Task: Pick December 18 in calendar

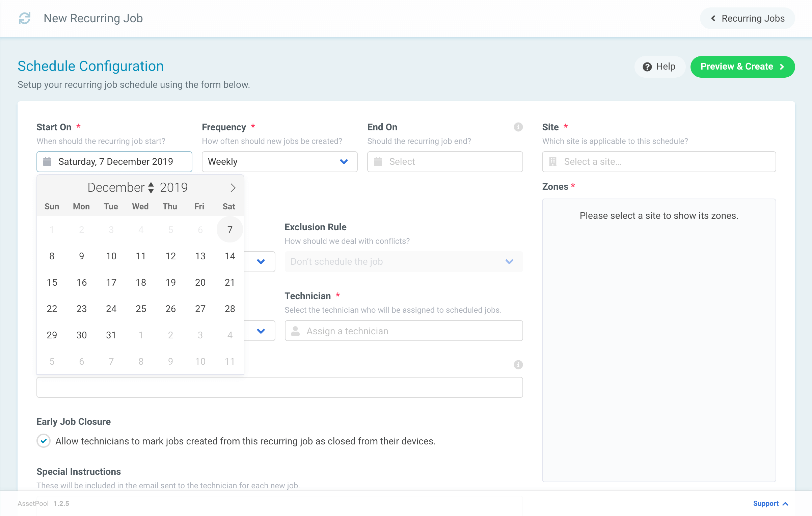Action: (x=141, y=282)
